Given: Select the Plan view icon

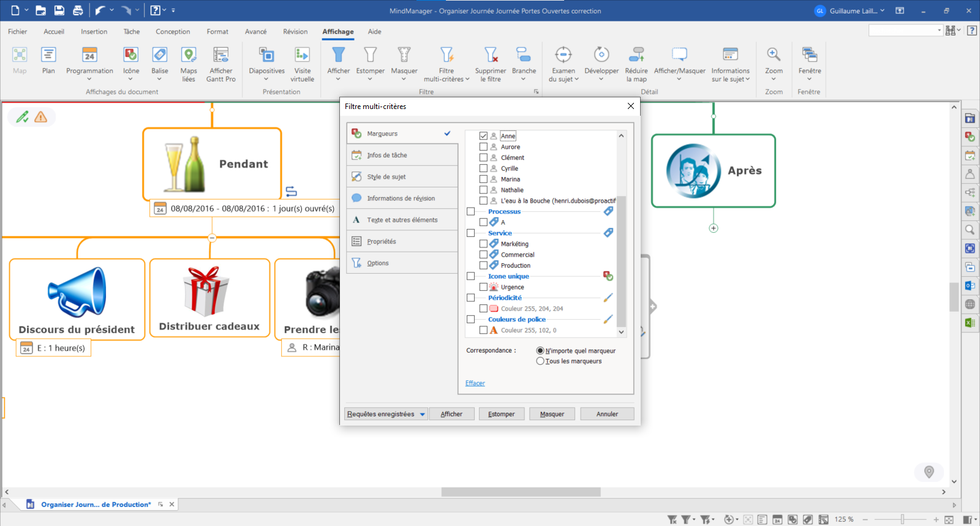Looking at the screenshot, I should pyautogui.click(x=48, y=56).
